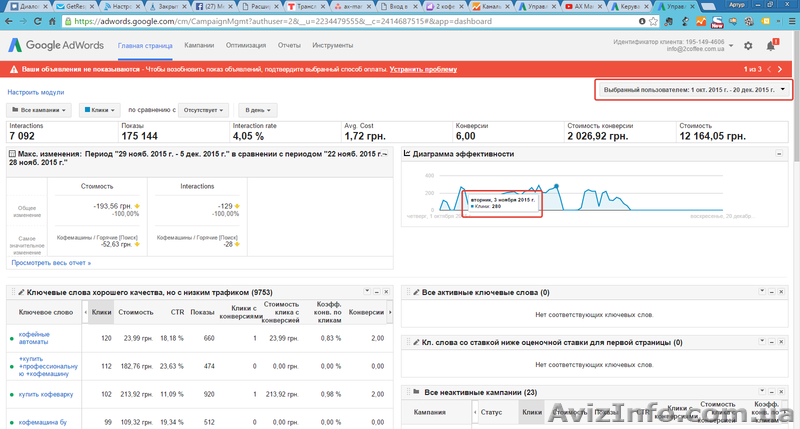Image resolution: width=800 pixels, height=429 pixels.
Task: Click the browser back button
Action: click(x=10, y=19)
